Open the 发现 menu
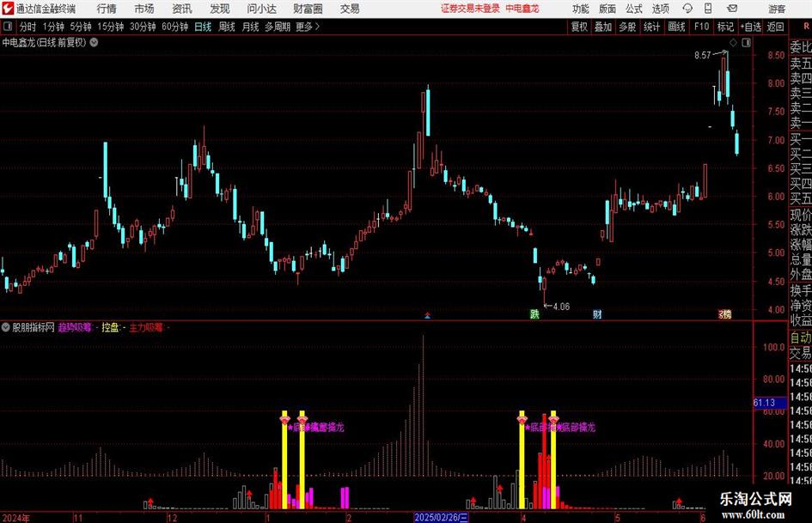The image size is (812, 523). point(220,9)
